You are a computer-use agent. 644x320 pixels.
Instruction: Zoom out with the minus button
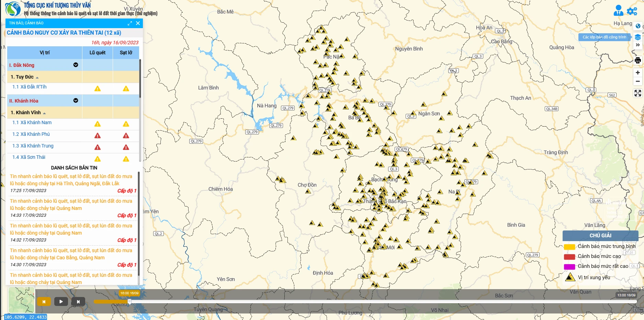pos(638,82)
